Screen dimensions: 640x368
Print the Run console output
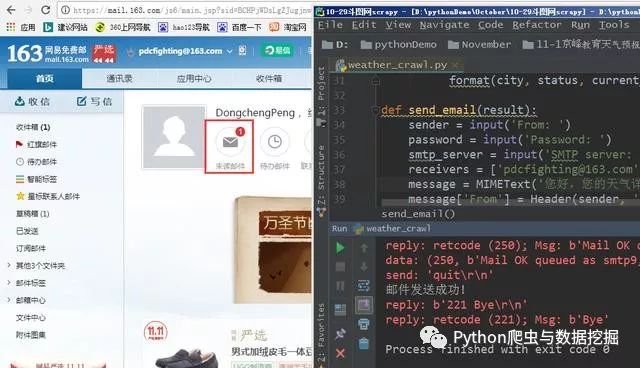coord(364,324)
